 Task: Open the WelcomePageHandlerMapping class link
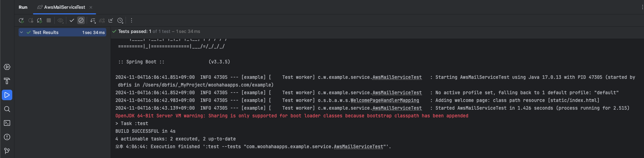click(385, 100)
